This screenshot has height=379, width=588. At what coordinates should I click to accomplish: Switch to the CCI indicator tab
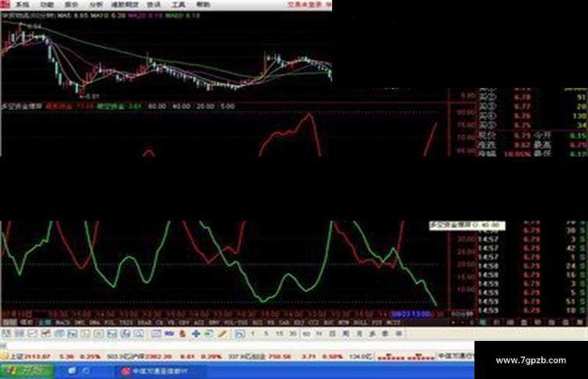[x=313, y=322]
